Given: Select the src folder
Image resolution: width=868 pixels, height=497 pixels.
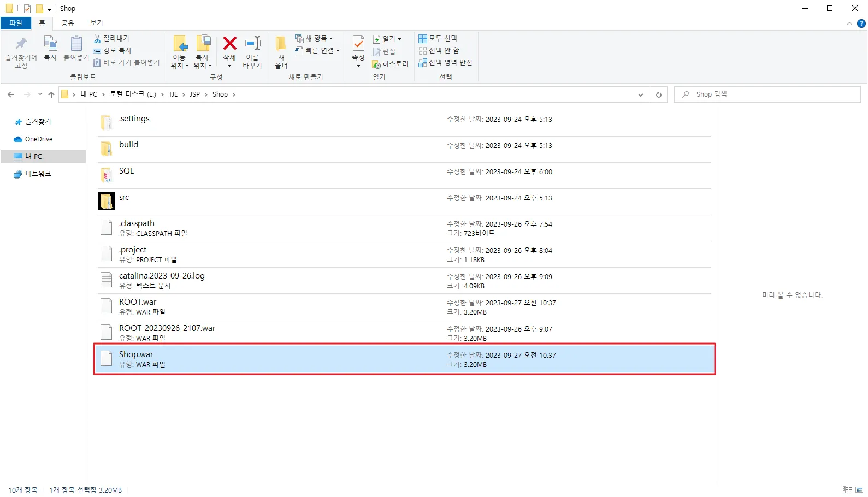Looking at the screenshot, I should coord(404,202).
